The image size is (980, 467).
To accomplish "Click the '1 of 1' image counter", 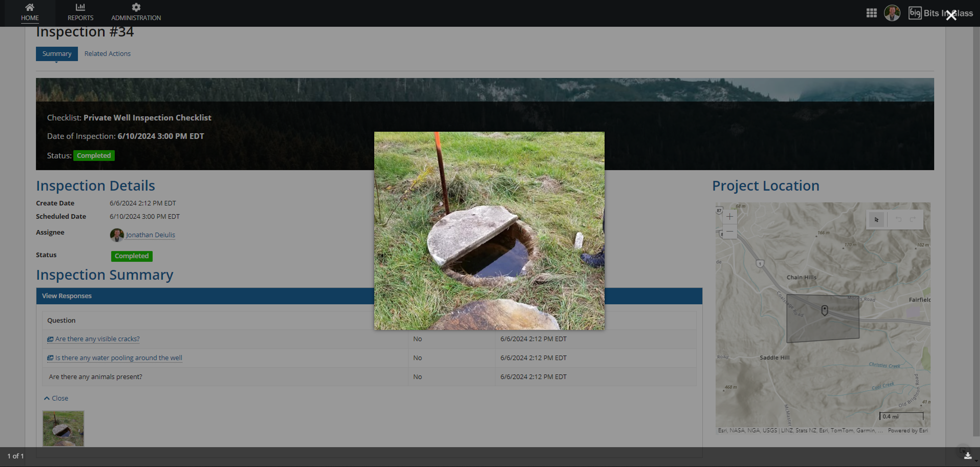I will point(16,456).
